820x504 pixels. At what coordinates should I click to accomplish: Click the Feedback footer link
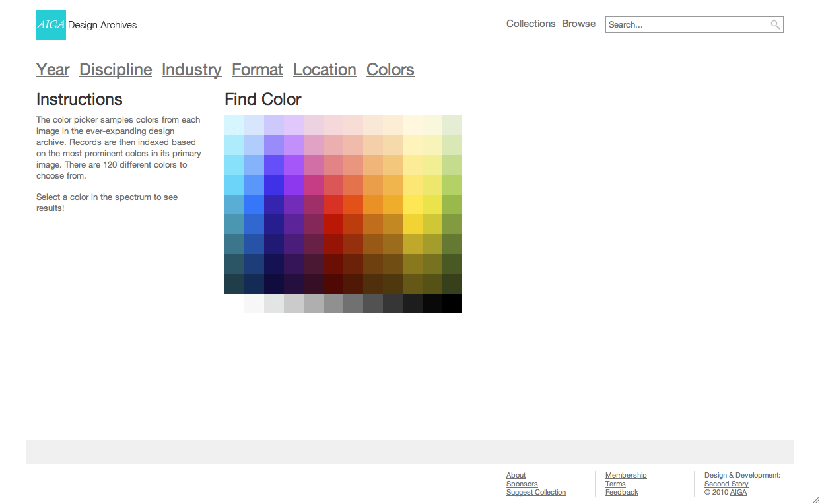(622, 492)
